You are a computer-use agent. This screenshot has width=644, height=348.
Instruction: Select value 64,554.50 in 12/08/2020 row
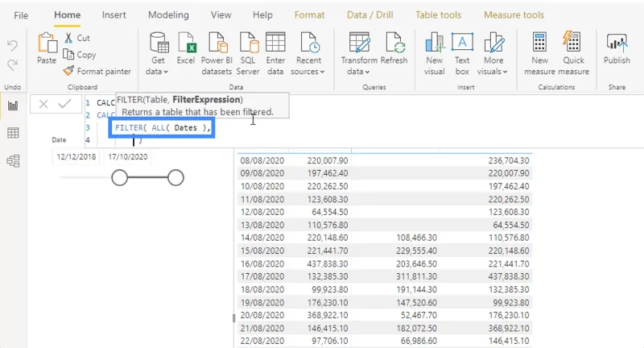click(x=330, y=212)
